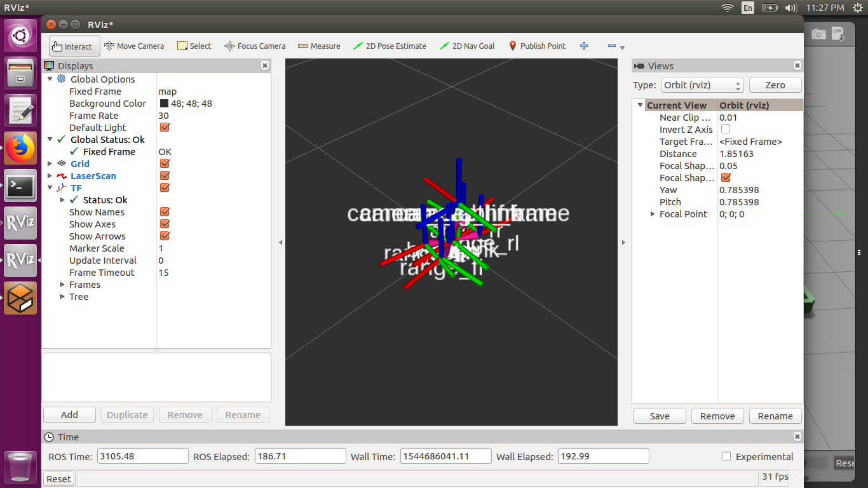The width and height of the screenshot is (868, 488).
Task: Expand TF Status: Ok row
Action: (x=62, y=200)
